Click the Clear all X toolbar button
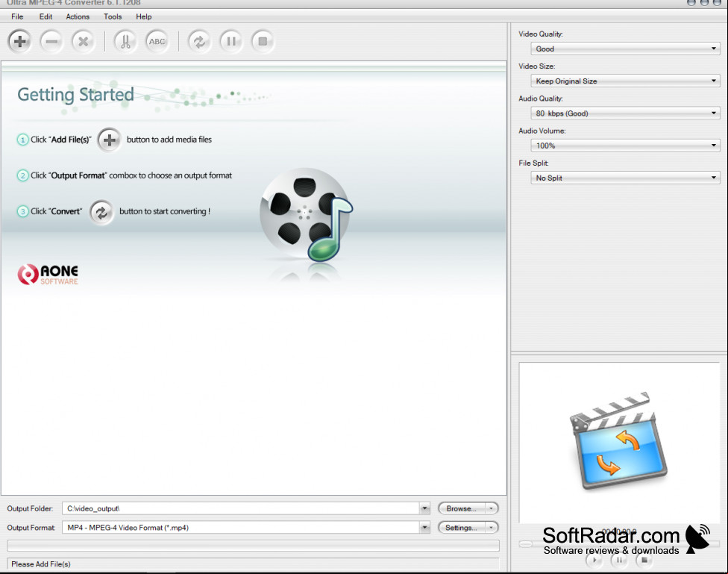728x574 pixels. (83, 41)
